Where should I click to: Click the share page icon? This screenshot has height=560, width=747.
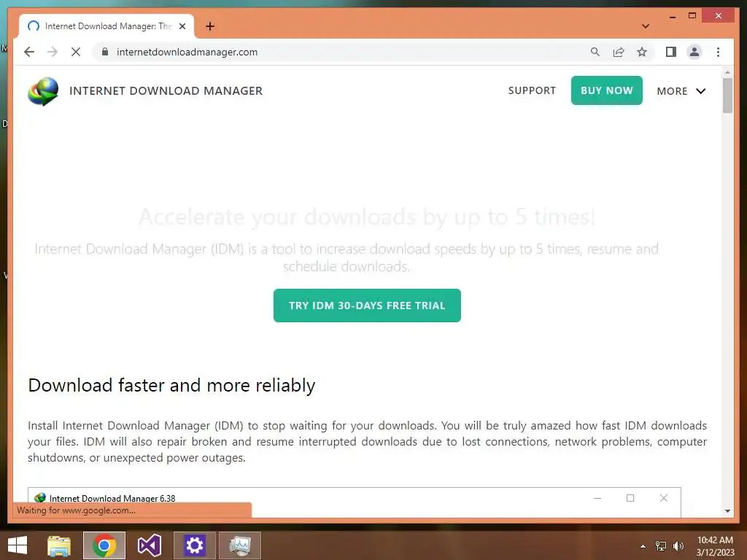coord(619,52)
